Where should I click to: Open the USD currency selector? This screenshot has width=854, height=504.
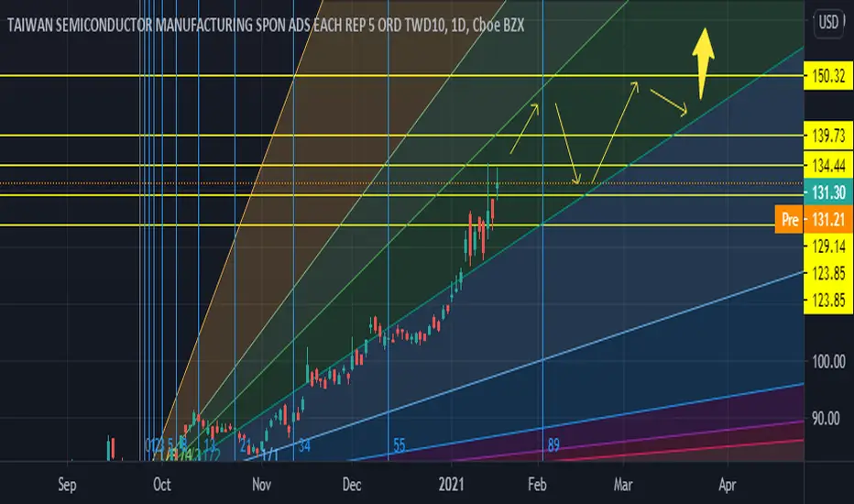828,22
